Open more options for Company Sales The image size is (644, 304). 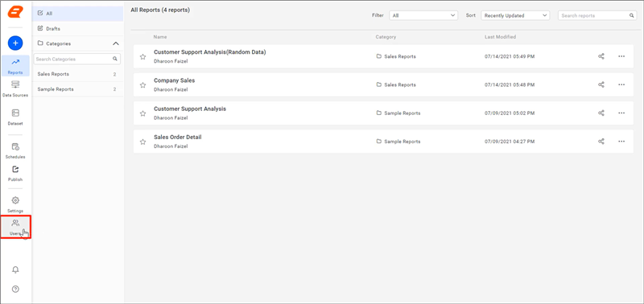click(621, 85)
